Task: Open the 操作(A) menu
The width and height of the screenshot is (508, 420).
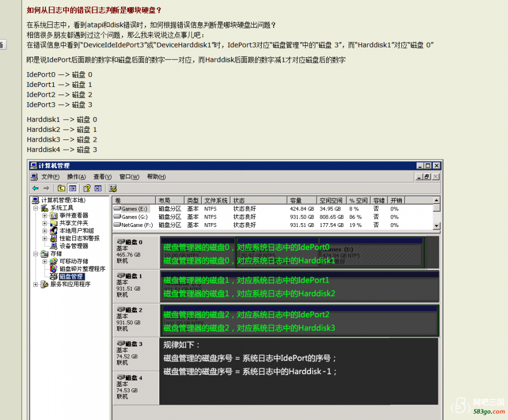Action: tap(77, 177)
